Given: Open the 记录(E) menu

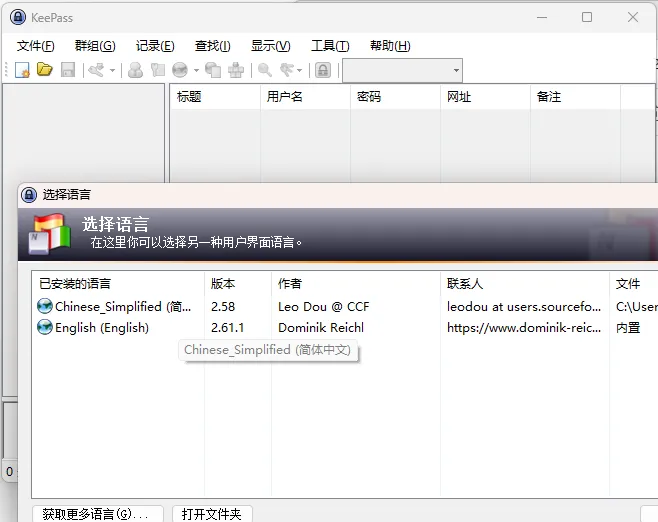Looking at the screenshot, I should (x=155, y=45).
